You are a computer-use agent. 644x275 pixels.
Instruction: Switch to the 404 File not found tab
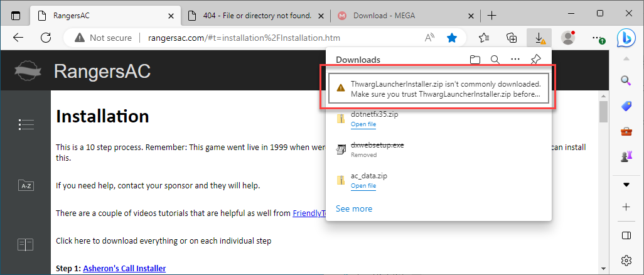click(x=257, y=16)
